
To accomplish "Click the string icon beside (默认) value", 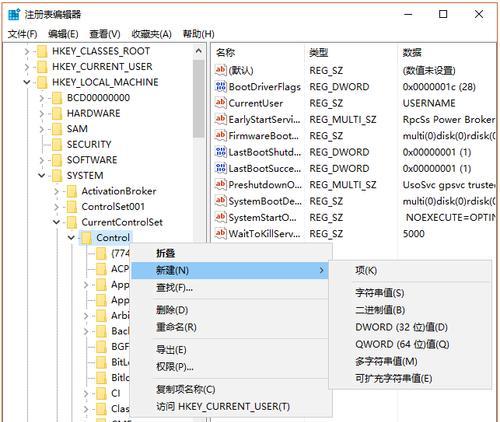I will coord(221,70).
